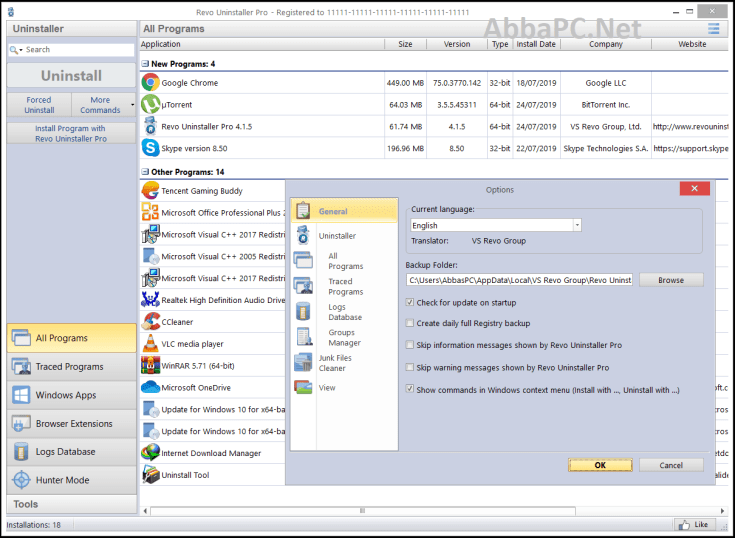Click the Traced Programs options icon
Viewport: 735px width, 538px height.
click(303, 285)
